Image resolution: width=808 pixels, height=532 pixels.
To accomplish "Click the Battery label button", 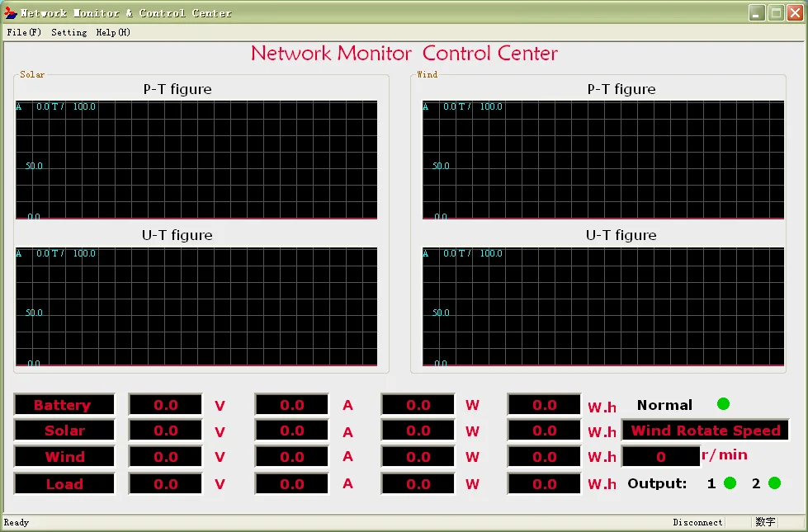I will (x=63, y=405).
